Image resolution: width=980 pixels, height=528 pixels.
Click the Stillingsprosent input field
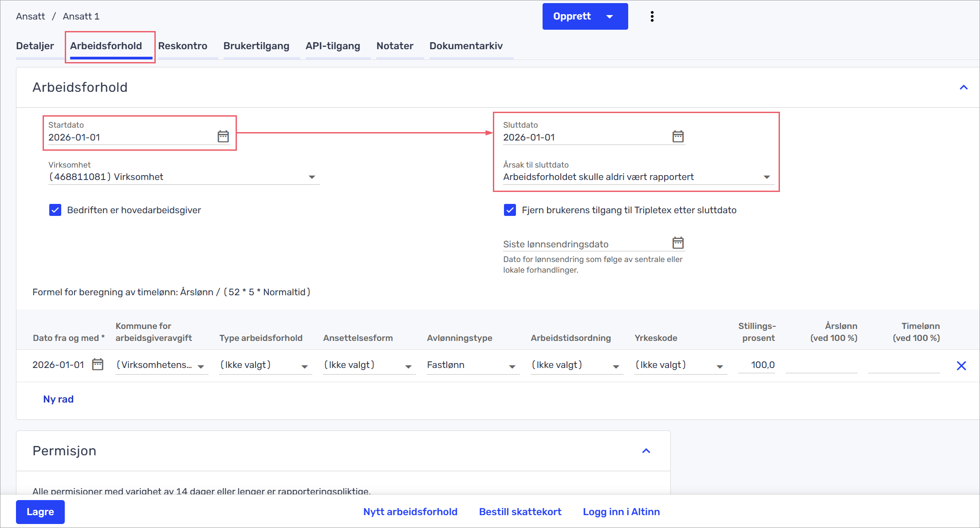click(x=757, y=365)
